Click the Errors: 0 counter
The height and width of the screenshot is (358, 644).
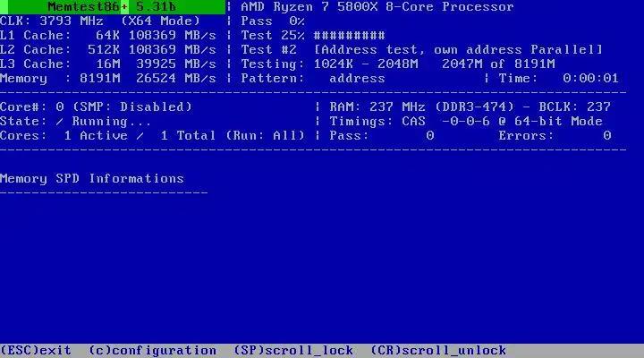[555, 136]
